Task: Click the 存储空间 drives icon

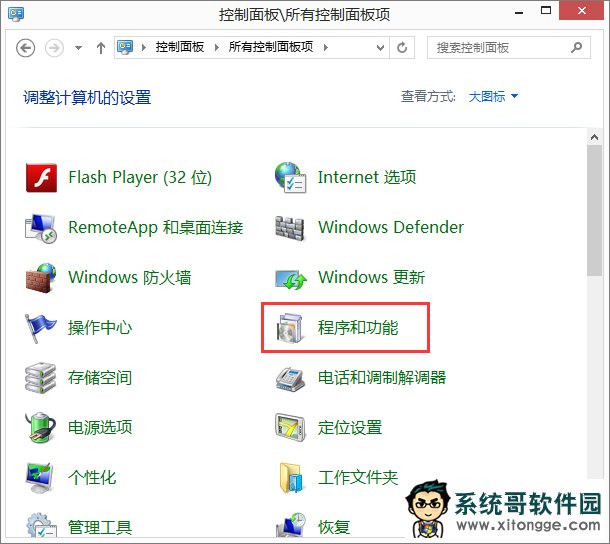Action: [41, 378]
